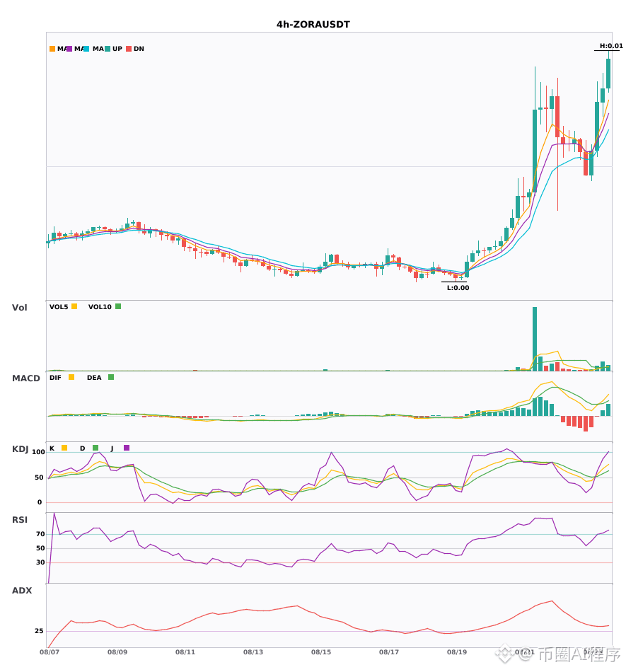
Task: Click the green DEA color swatch
Action: [111, 377]
